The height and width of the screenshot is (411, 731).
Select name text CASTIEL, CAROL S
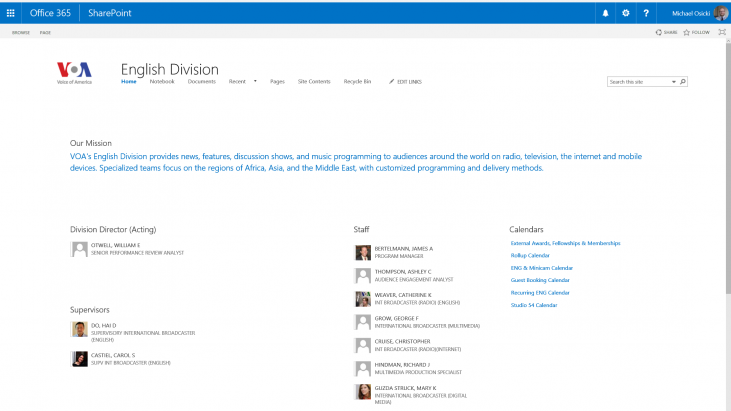[113, 355]
